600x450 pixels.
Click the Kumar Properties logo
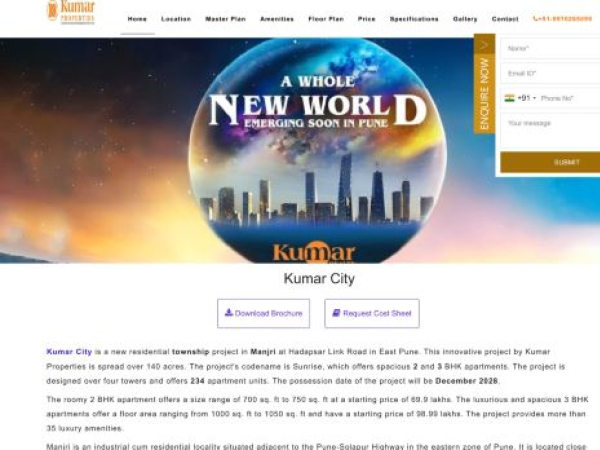(70, 12)
